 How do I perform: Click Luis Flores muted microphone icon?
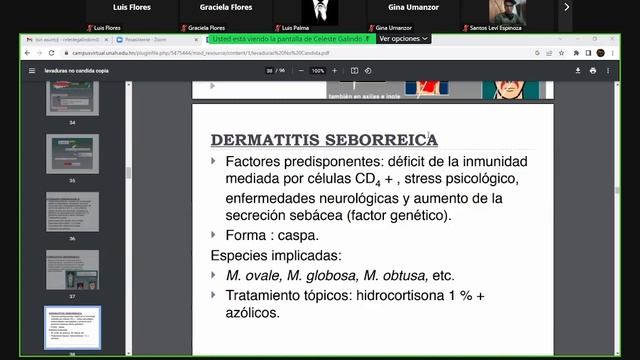pos(89,28)
